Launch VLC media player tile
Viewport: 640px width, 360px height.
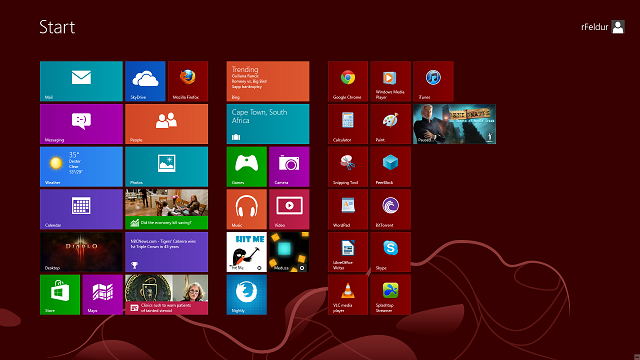348,295
